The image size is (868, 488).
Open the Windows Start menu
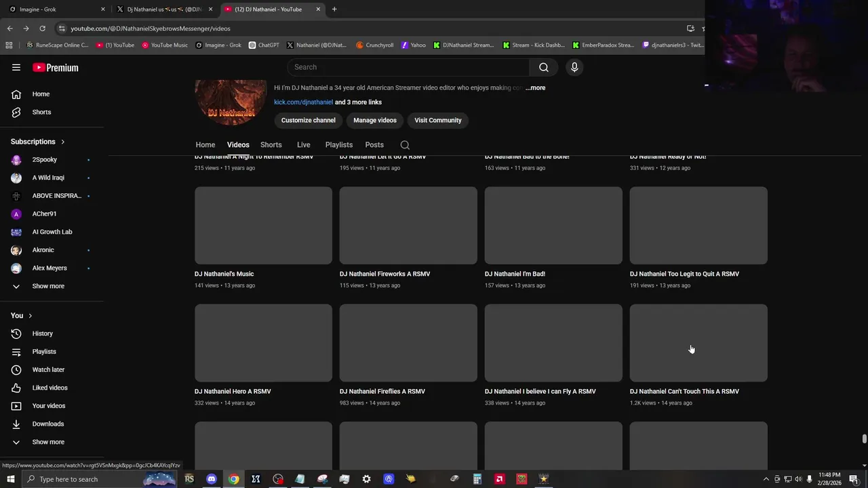click(10, 479)
